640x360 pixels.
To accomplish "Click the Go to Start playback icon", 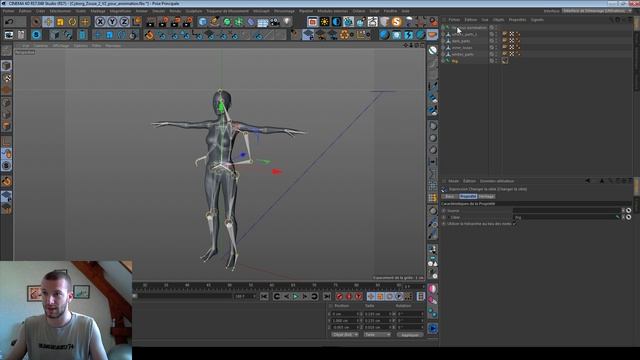I will pos(264,296).
